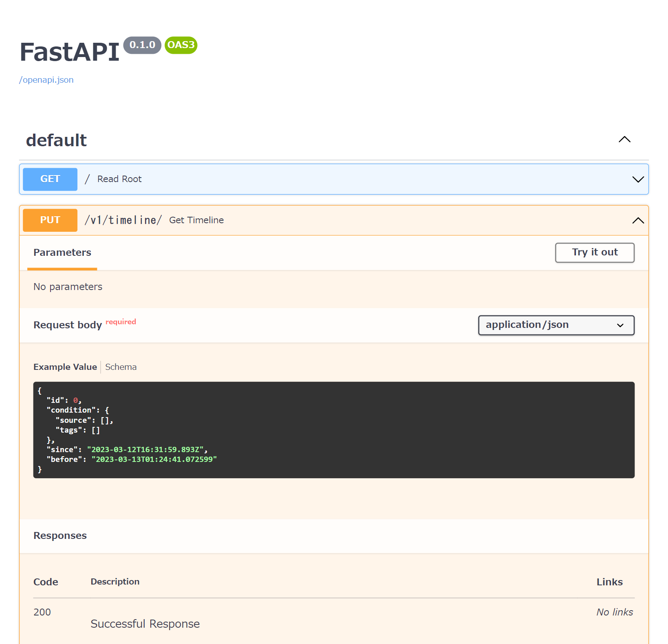Click the No links text
This screenshot has height=644, width=668.
tap(615, 612)
